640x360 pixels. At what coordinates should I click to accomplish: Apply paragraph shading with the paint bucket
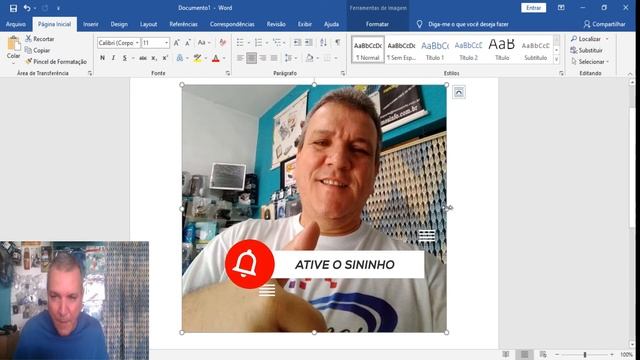coord(309,58)
